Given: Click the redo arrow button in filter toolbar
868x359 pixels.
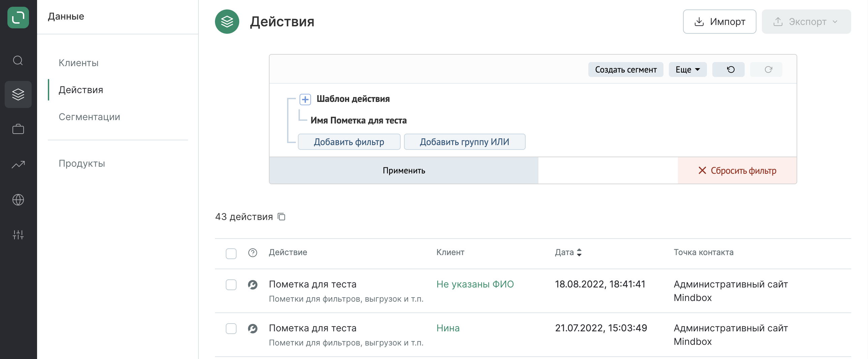Looking at the screenshot, I should coord(766,70).
